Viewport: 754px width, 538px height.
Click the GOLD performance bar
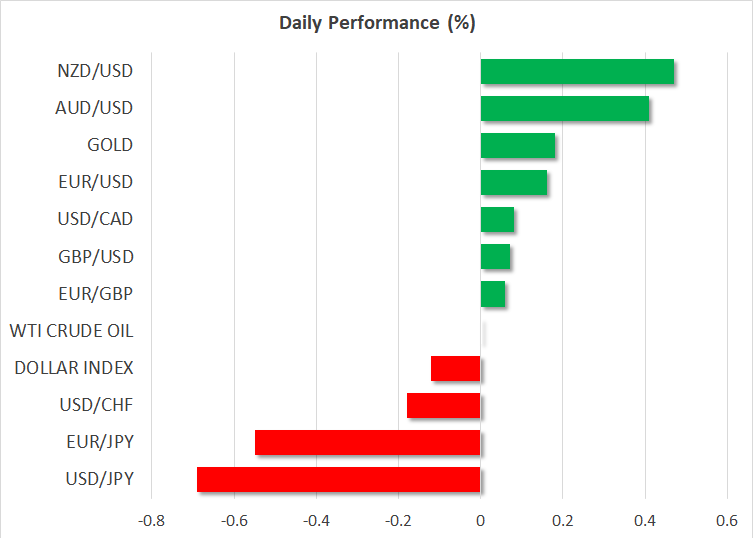pos(518,146)
